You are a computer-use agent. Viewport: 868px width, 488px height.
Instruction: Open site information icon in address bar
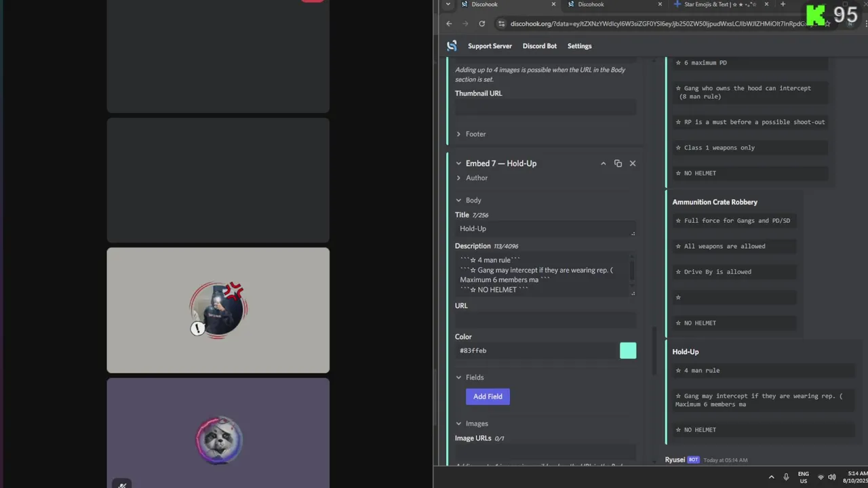[501, 24]
